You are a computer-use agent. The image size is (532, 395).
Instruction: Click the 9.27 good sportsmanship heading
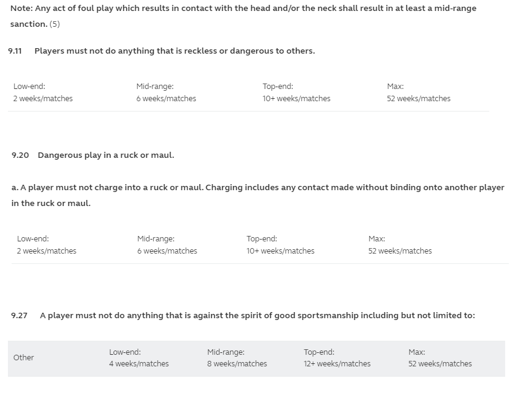pyautogui.click(x=257, y=316)
